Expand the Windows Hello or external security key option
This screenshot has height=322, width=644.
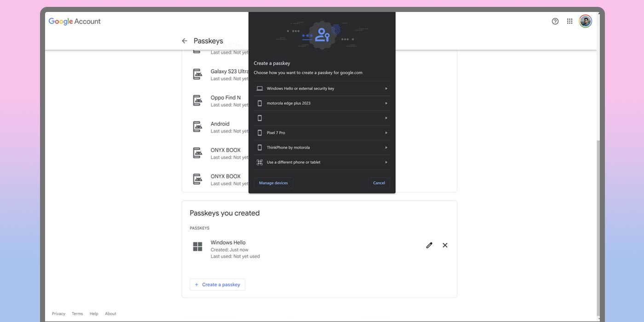pyautogui.click(x=322, y=88)
